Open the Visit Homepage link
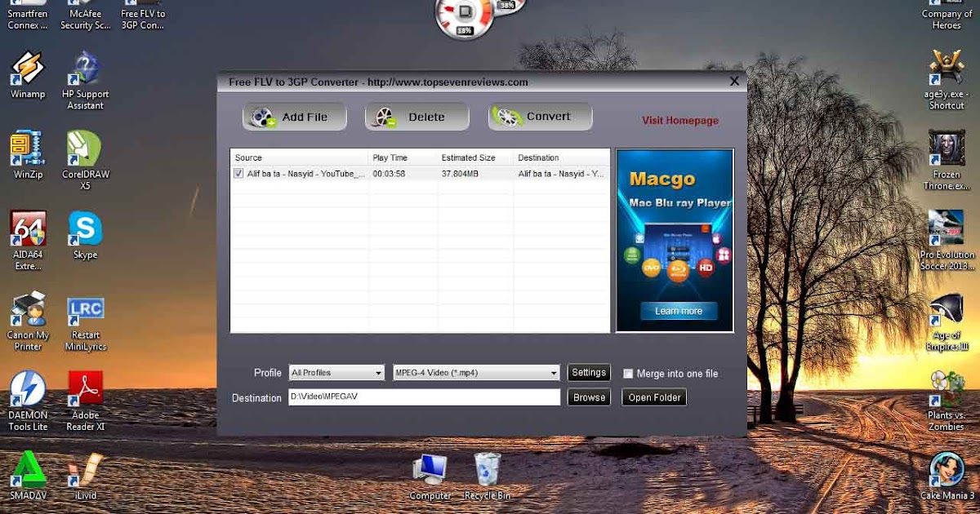980x514 pixels. click(x=680, y=121)
